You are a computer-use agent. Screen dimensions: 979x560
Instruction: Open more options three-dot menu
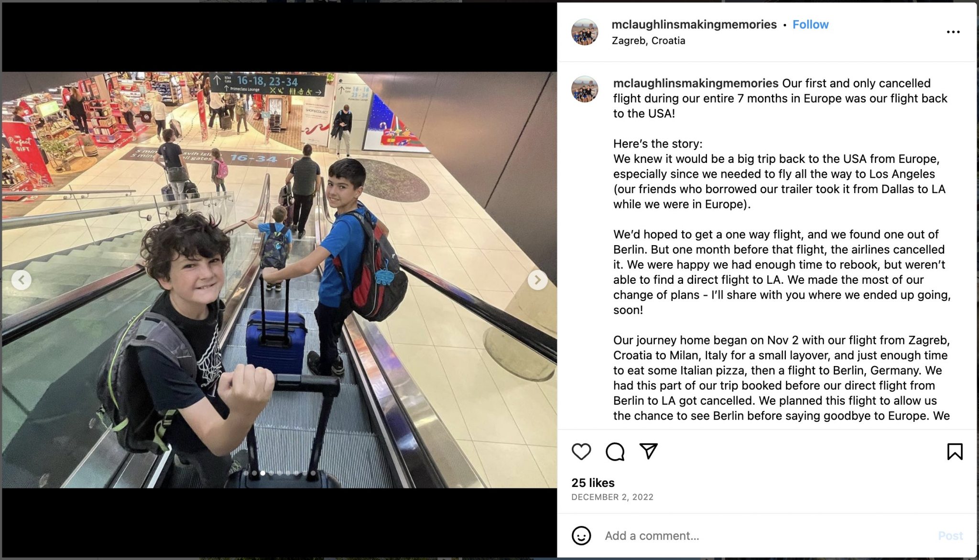[x=953, y=32]
